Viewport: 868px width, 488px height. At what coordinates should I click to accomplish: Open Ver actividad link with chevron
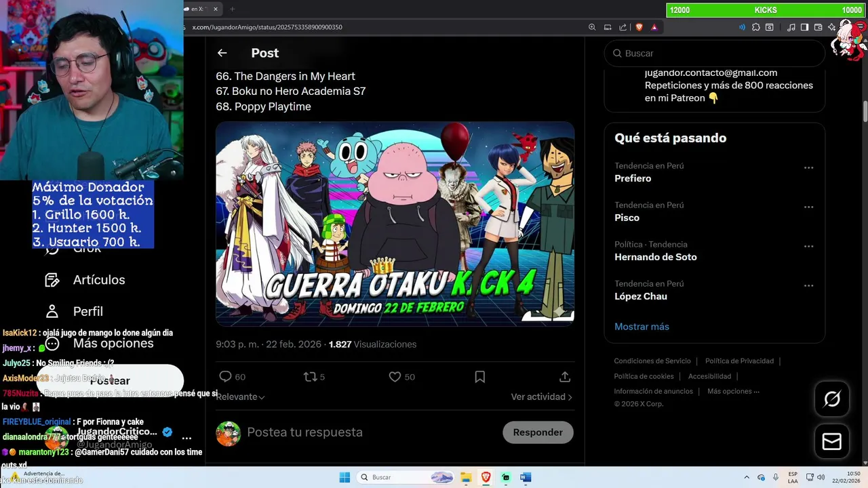tap(542, 396)
